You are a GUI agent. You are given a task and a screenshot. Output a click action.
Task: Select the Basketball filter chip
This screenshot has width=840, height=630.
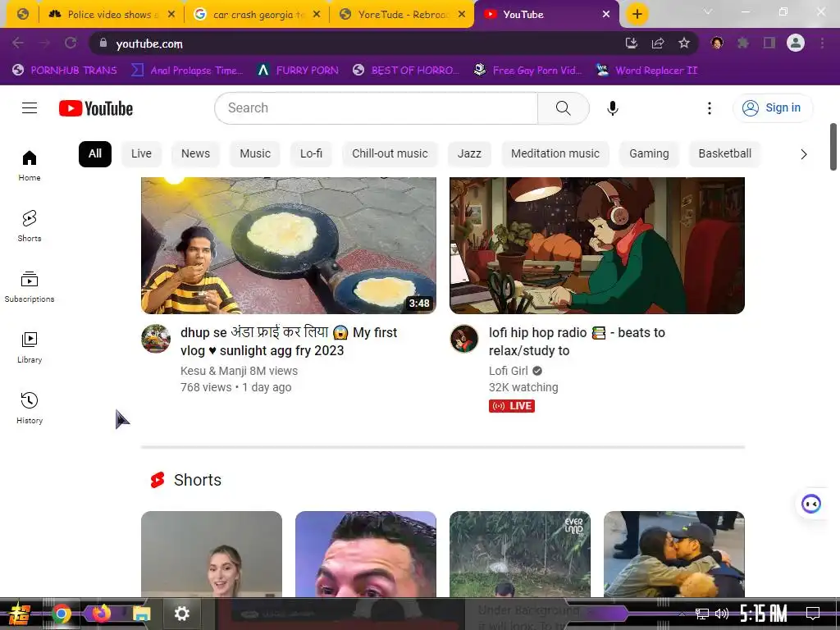[725, 153]
